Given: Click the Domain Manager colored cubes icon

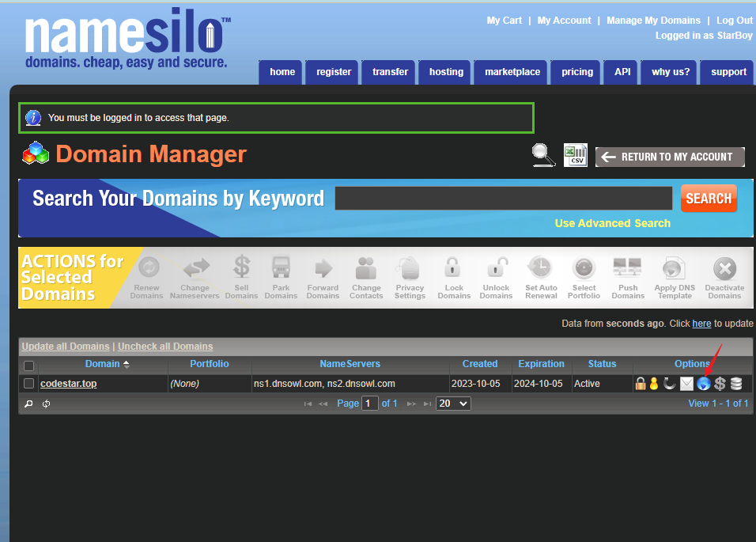Looking at the screenshot, I should (36, 154).
